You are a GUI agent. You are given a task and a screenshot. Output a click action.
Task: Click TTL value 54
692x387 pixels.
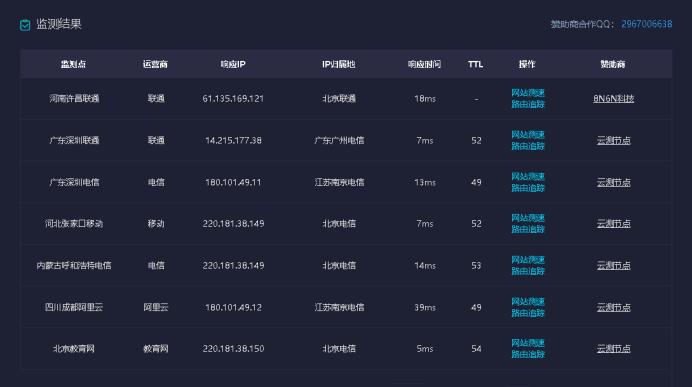point(476,349)
